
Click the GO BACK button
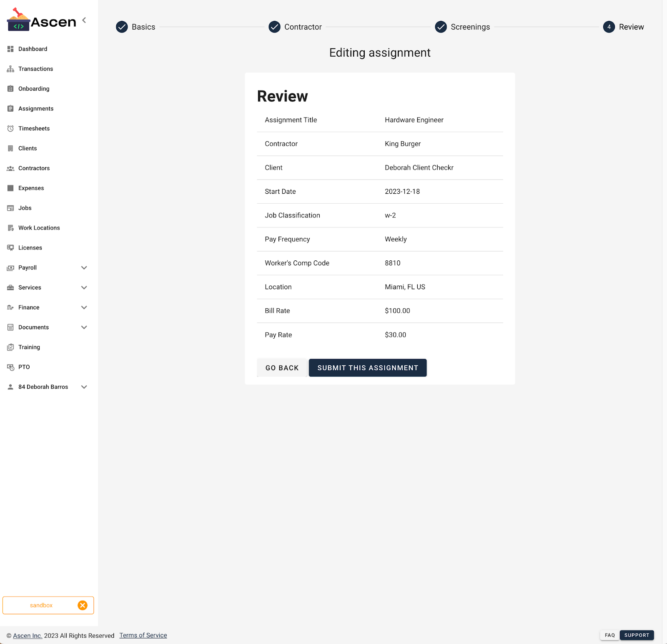pyautogui.click(x=282, y=368)
